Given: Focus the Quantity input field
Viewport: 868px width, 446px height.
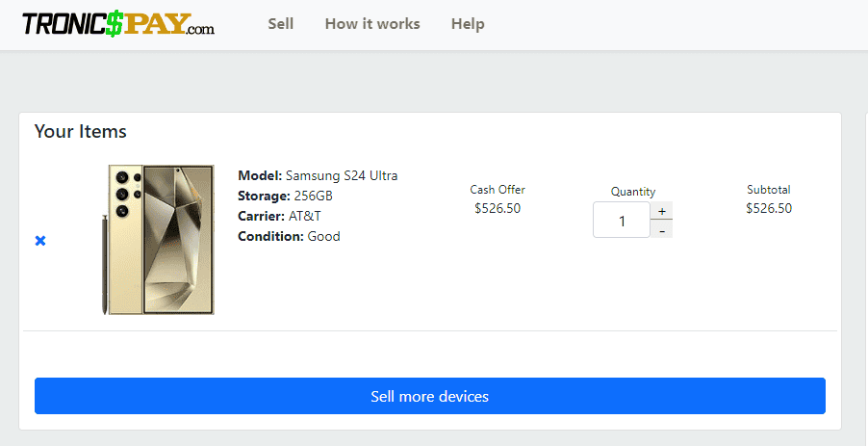Looking at the screenshot, I should [x=622, y=220].
